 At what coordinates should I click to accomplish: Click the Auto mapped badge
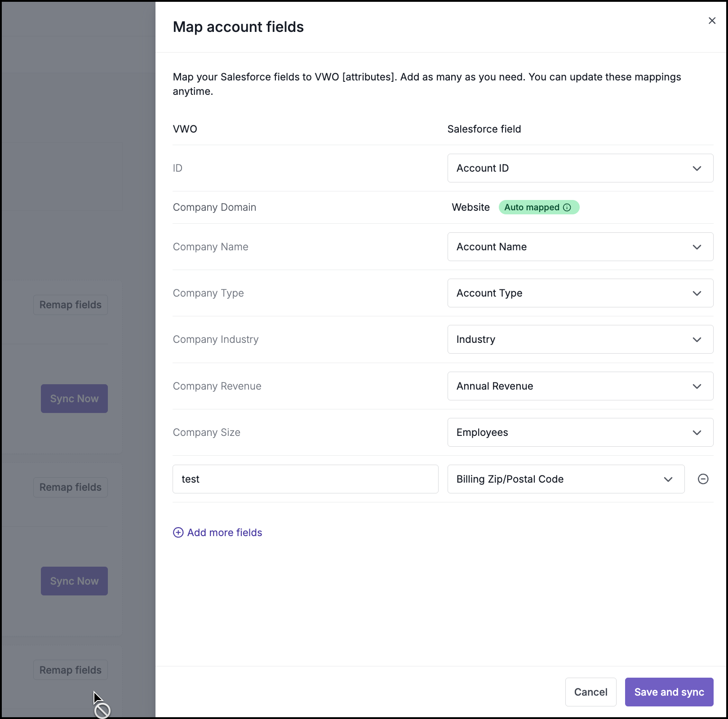coord(532,207)
